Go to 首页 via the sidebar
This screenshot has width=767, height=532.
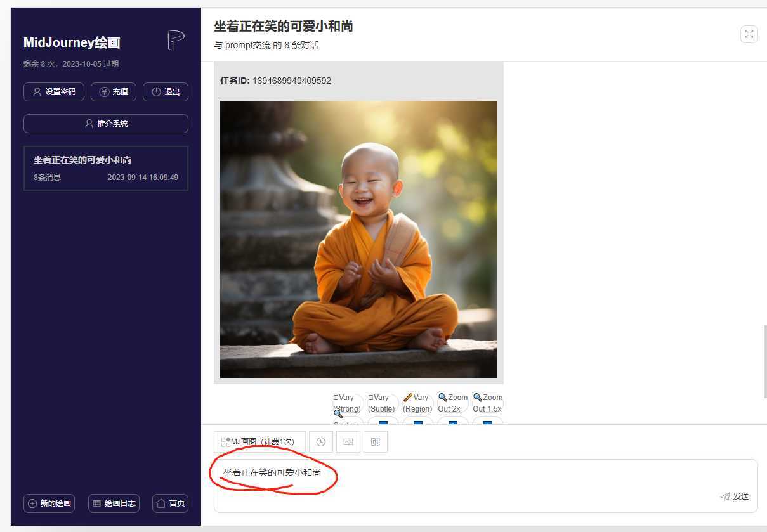tap(170, 503)
